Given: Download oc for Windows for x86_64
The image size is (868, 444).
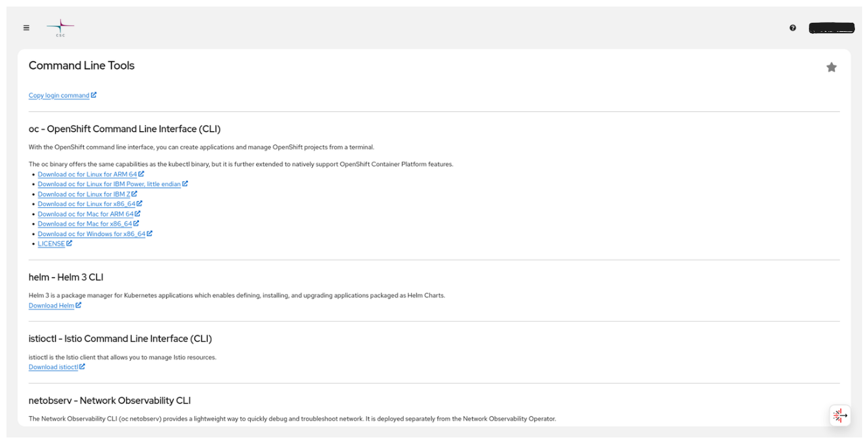Looking at the screenshot, I should [92, 233].
